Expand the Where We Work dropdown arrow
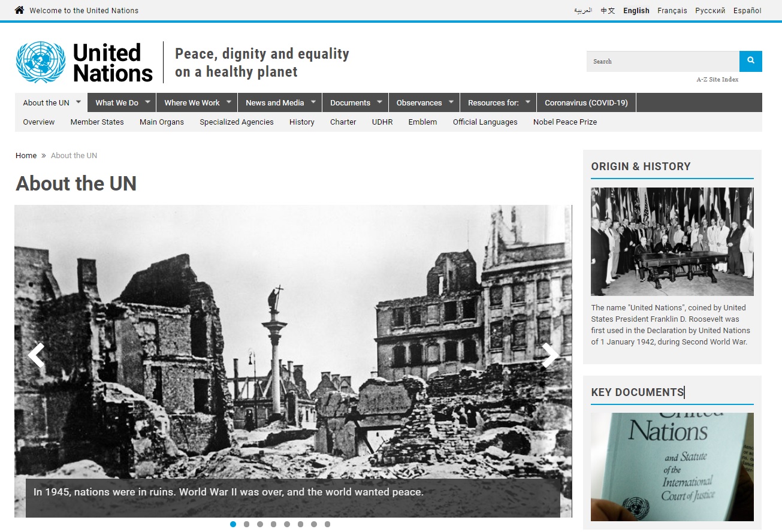782x532 pixels. coord(229,102)
